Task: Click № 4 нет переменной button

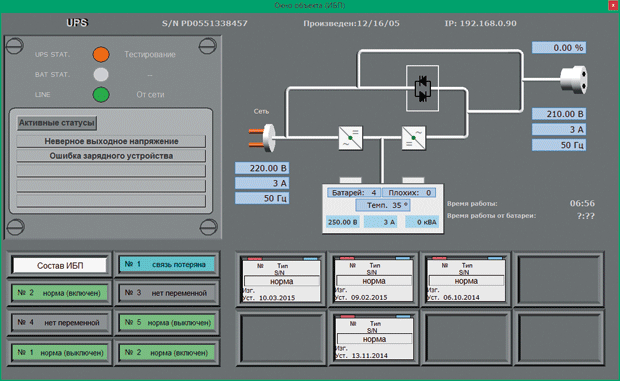Action: point(60,323)
